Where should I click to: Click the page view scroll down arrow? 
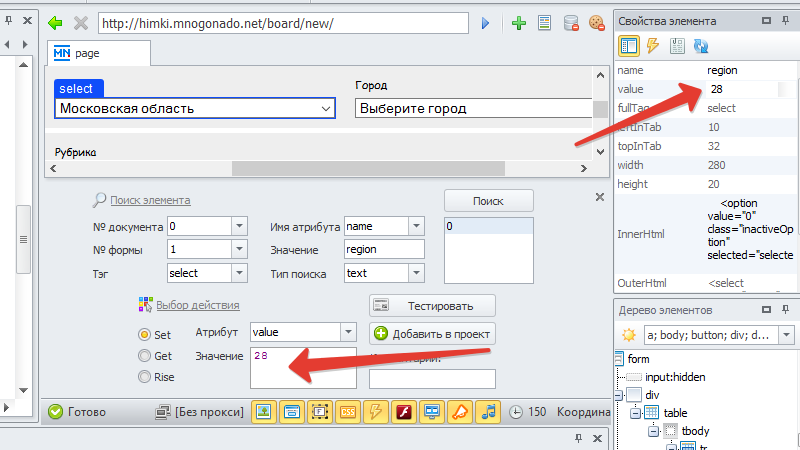tap(600, 152)
